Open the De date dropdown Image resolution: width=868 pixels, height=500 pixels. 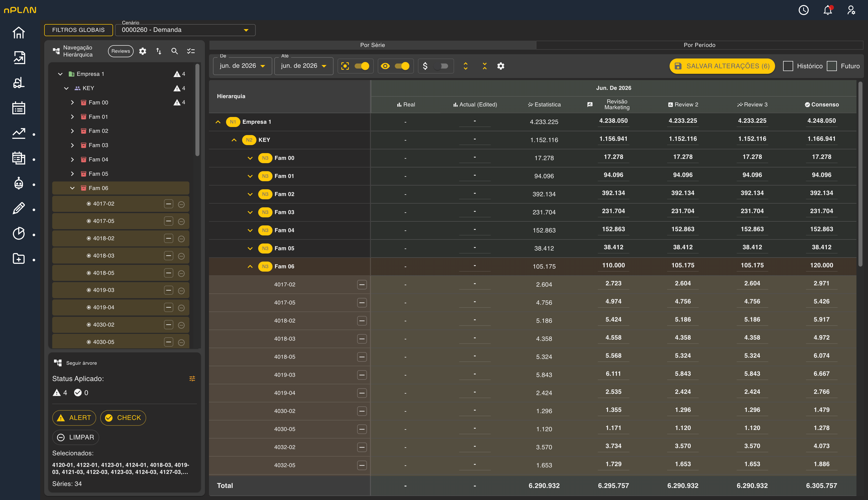[x=242, y=66]
